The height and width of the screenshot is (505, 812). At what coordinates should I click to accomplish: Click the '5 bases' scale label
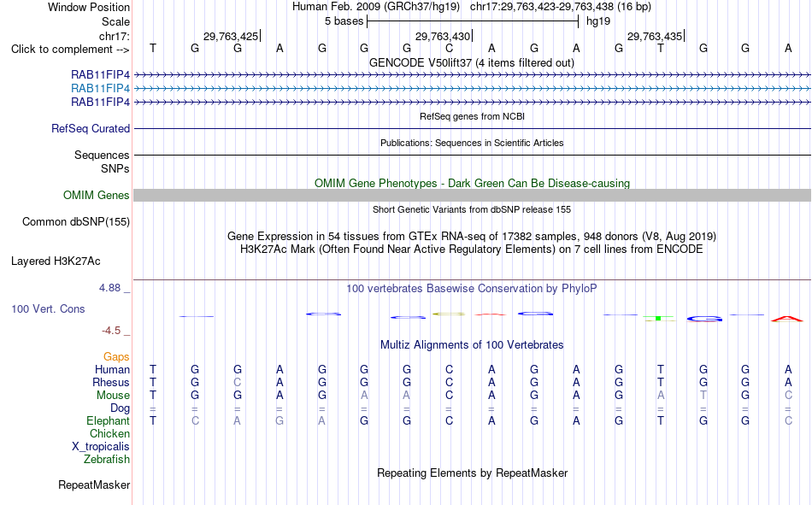(344, 21)
